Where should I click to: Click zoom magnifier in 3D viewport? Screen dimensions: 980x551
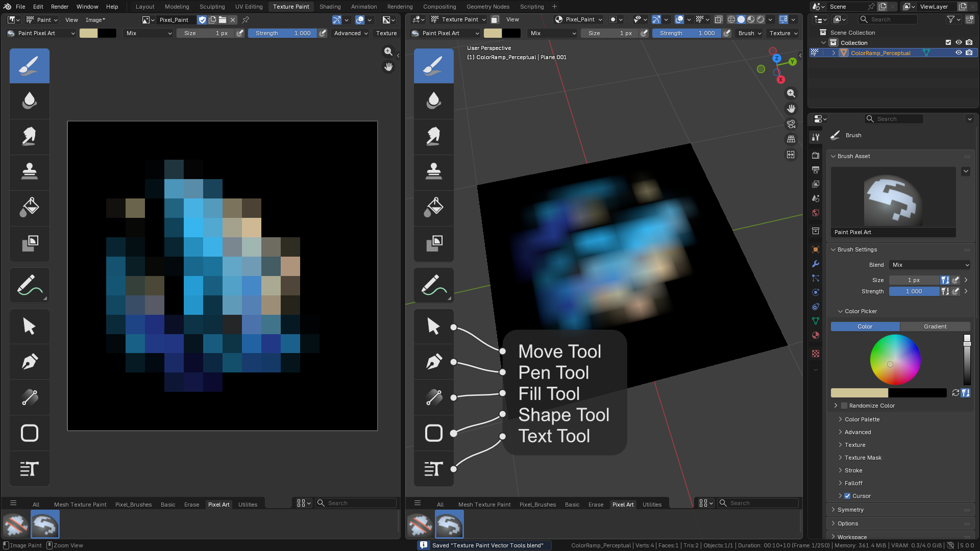(791, 93)
